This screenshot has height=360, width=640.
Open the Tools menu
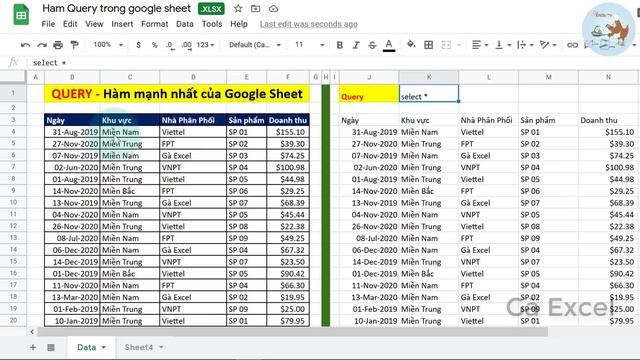[x=212, y=24]
